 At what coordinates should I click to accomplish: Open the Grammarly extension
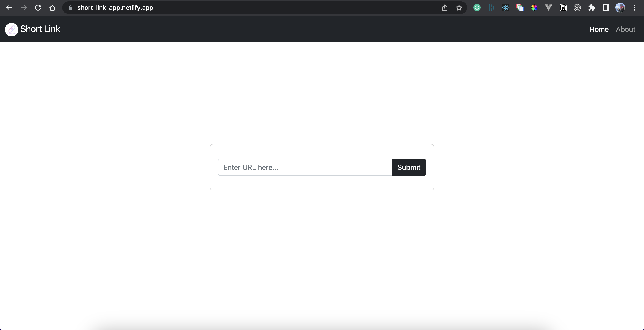tap(477, 8)
